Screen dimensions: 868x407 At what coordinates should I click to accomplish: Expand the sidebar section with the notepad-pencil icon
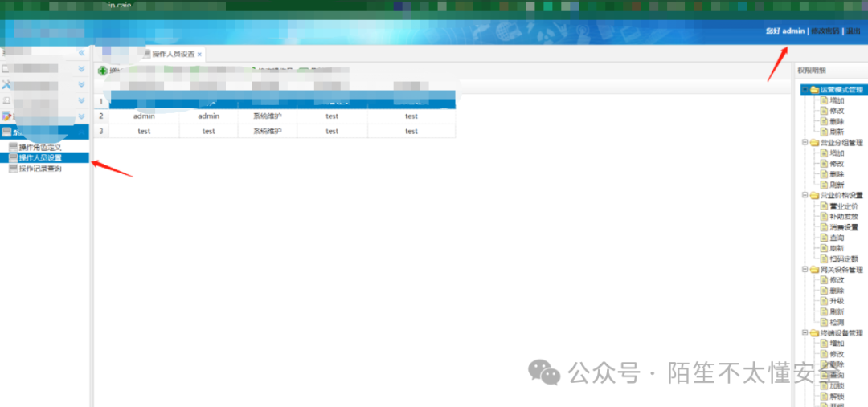81,116
